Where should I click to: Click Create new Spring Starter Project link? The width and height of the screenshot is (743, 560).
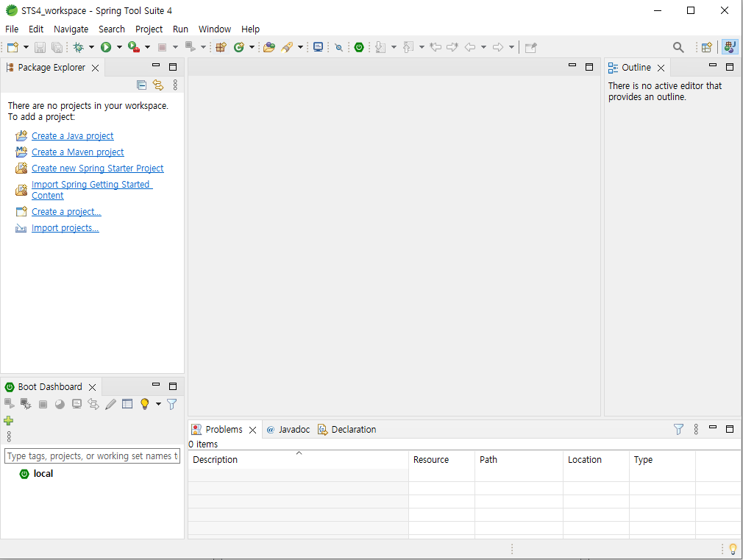coord(98,169)
